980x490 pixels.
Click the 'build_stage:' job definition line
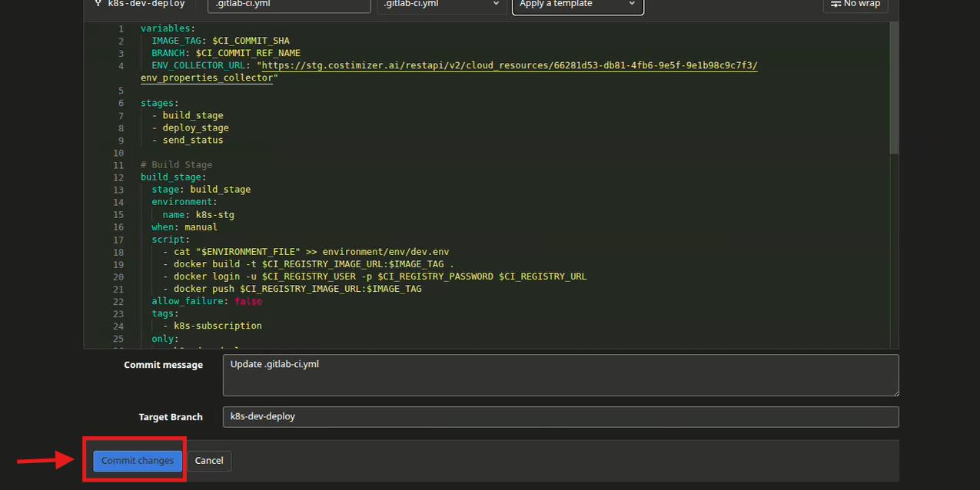(x=174, y=177)
